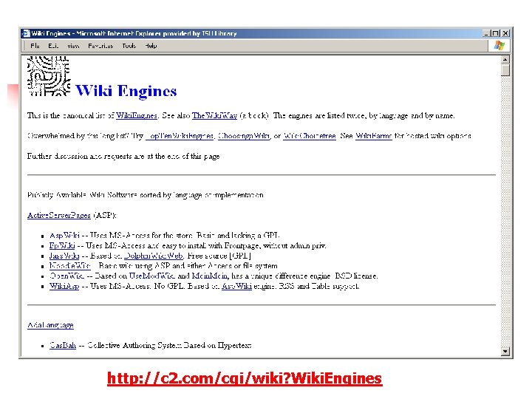
Task: Open the AdaLanguage link
Action: [x=50, y=325]
